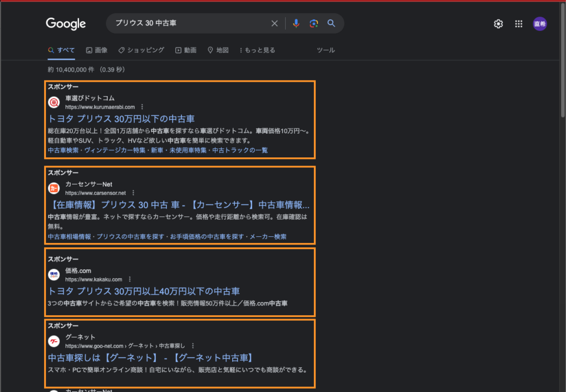Switch to the 画像 tab
Image resolution: width=566 pixels, height=392 pixels.
point(97,50)
